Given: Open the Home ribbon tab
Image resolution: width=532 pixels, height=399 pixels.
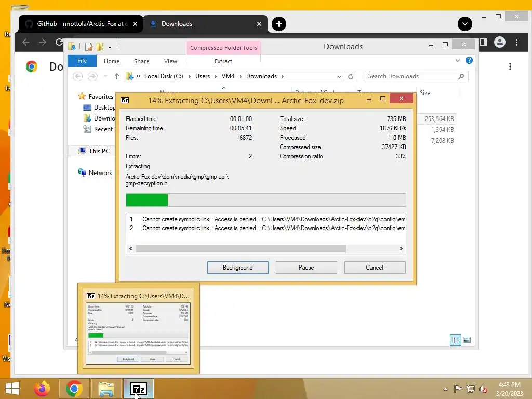Looking at the screenshot, I should 112,61.
